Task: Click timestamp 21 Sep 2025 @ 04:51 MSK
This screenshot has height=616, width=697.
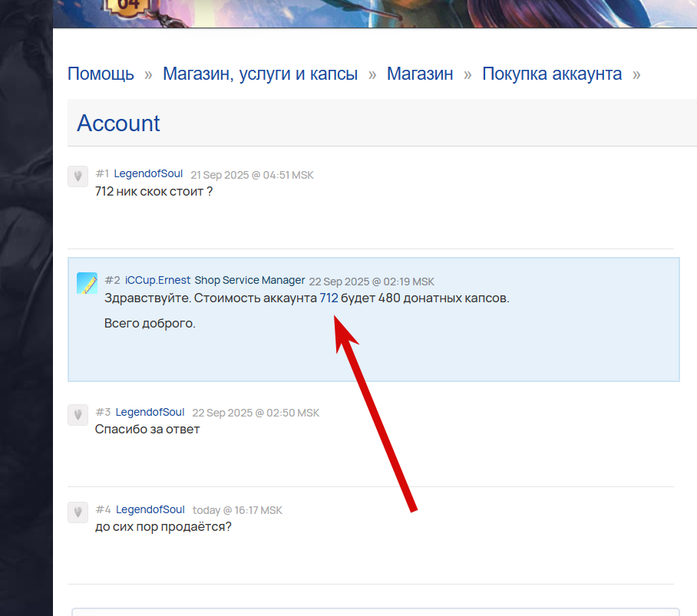Action: [252, 175]
